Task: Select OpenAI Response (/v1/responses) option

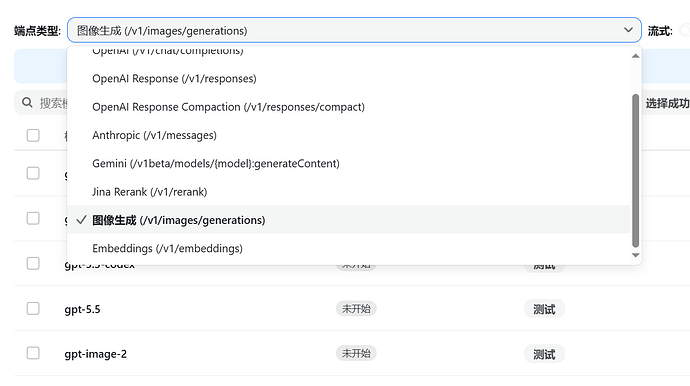Action: tap(348, 79)
